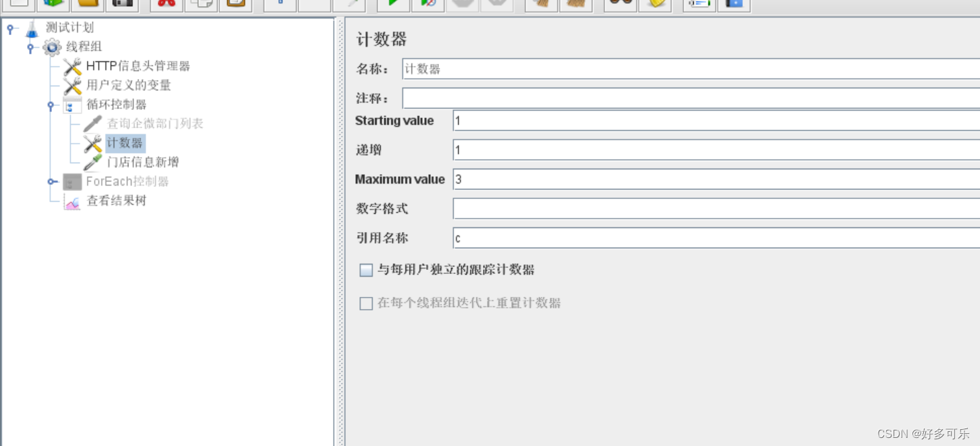This screenshot has height=446, width=980.
Task: Click the wrench icon of 用户定义的变量
Action: point(72,85)
